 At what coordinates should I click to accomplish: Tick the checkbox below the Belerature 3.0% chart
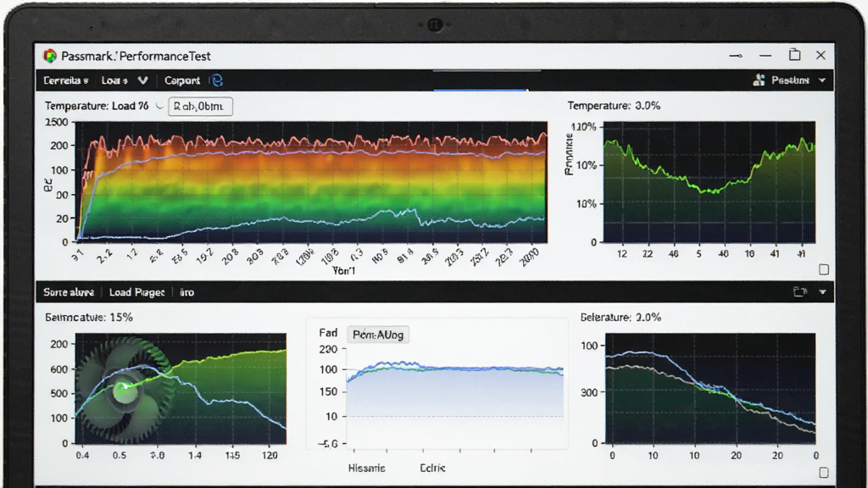pos(824,473)
